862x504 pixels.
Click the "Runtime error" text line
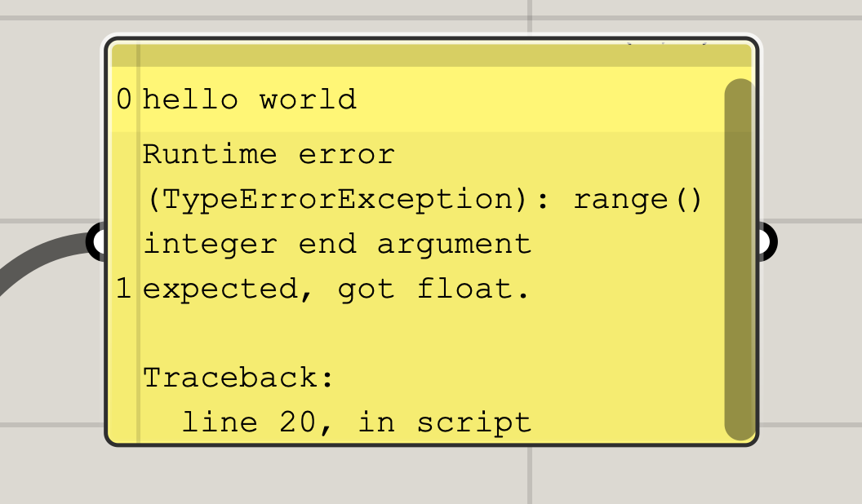tap(269, 154)
